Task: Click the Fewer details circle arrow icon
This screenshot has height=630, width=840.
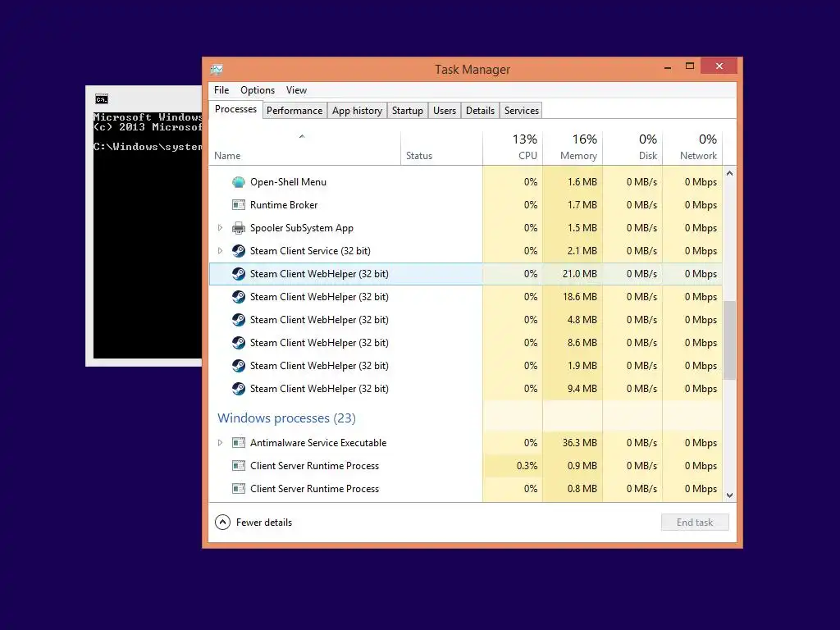Action: click(x=222, y=523)
